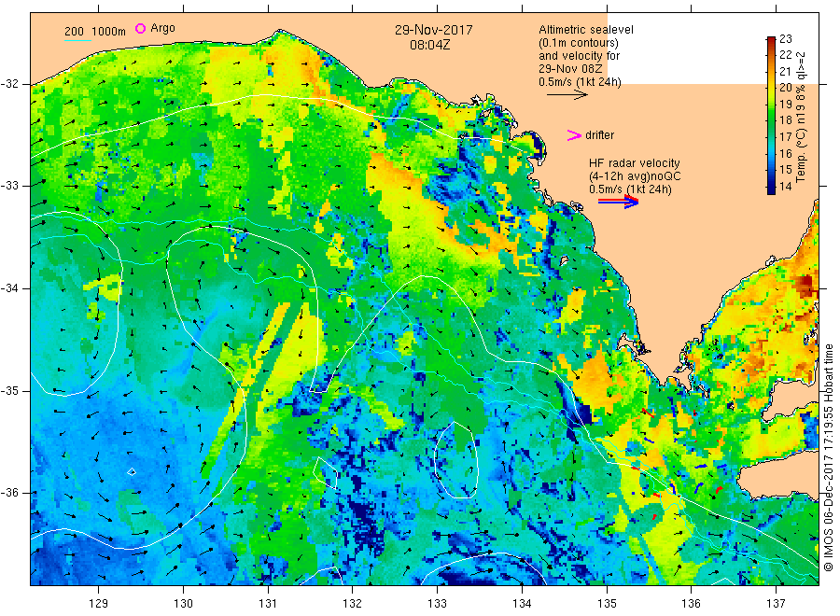Click the '29-Nov 08Z' legend text
840x616 pixels.
[x=570, y=69]
